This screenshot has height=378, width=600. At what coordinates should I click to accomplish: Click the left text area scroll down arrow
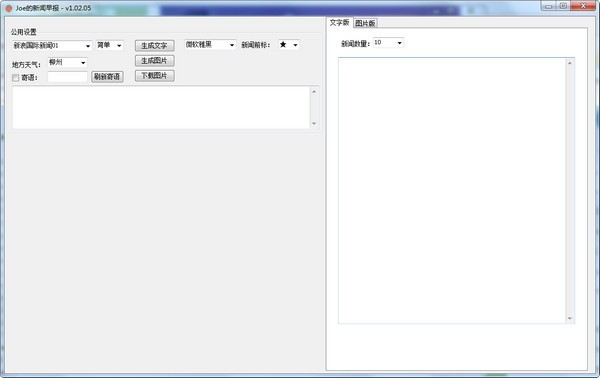click(314, 123)
